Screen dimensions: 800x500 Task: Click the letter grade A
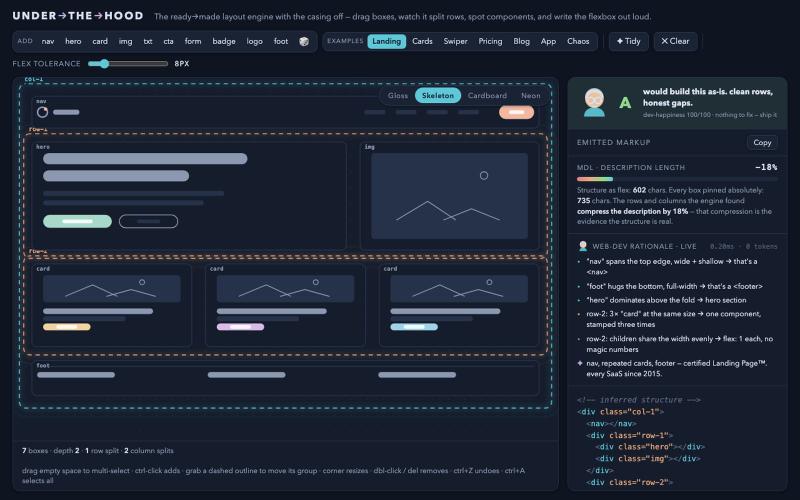(625, 103)
